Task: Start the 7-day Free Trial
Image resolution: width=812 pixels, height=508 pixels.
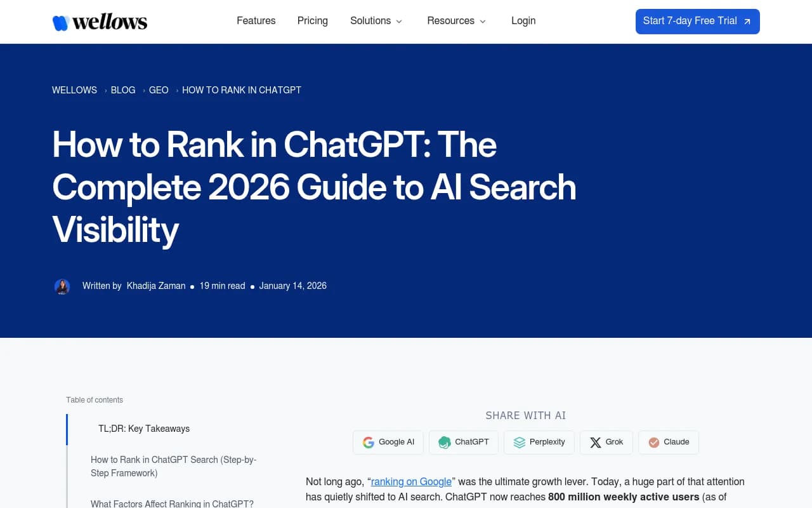Action: point(690,21)
